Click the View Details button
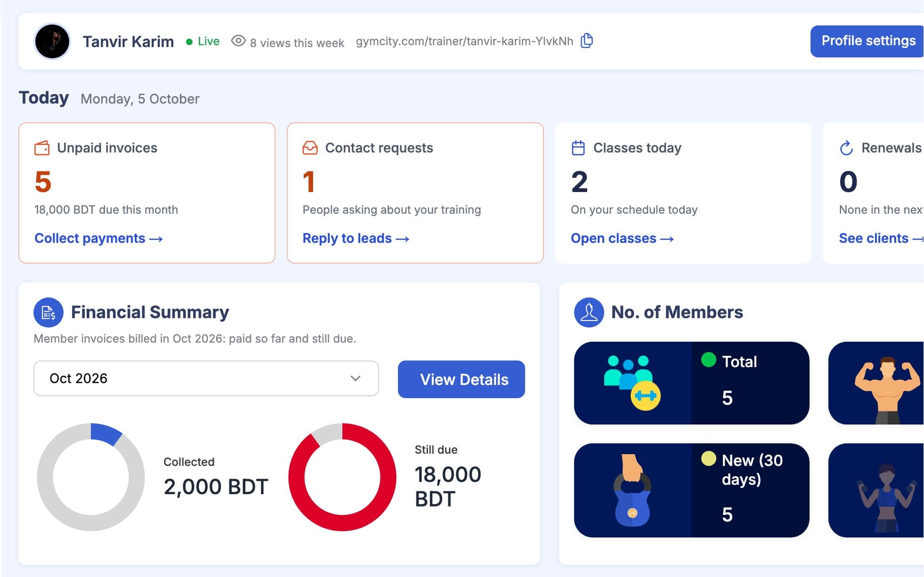 (x=462, y=379)
